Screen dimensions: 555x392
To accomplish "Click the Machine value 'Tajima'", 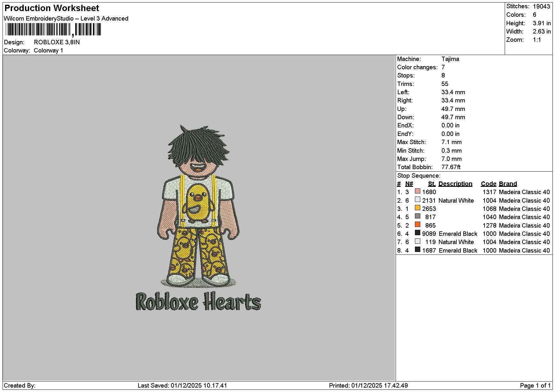I will [450, 59].
